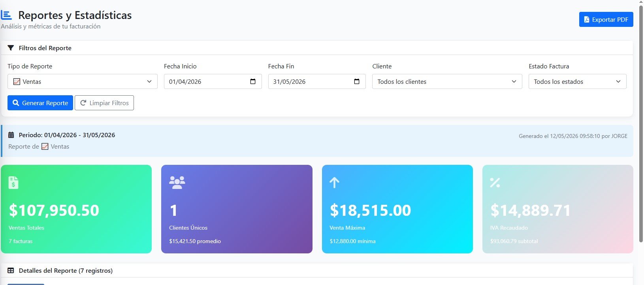Click the calendar icon beside Periodo text
The image size is (644, 285).
[11, 135]
